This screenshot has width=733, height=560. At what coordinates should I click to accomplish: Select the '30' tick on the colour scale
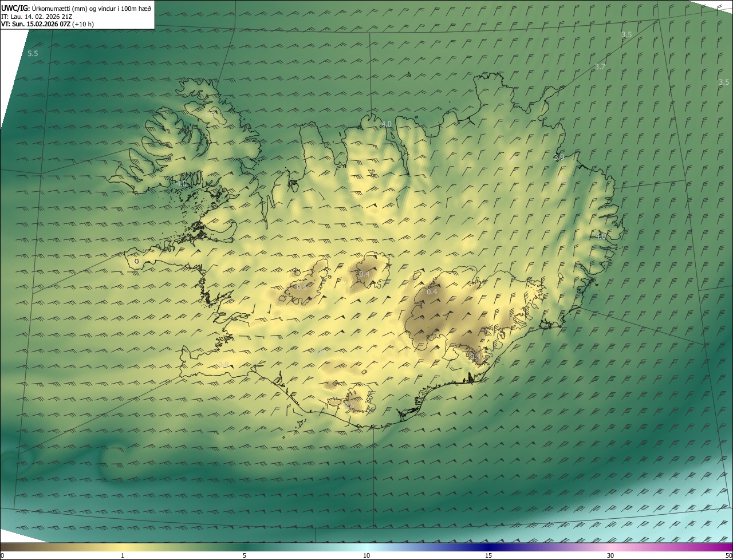(x=610, y=555)
